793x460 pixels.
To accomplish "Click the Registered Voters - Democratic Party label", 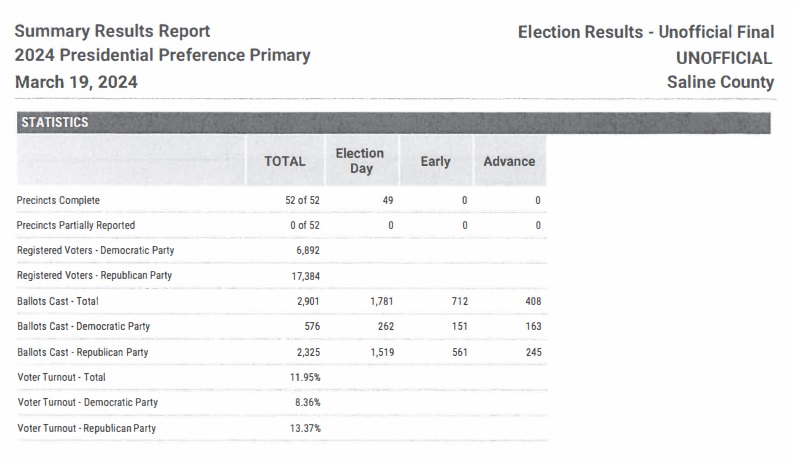I will (x=95, y=250).
